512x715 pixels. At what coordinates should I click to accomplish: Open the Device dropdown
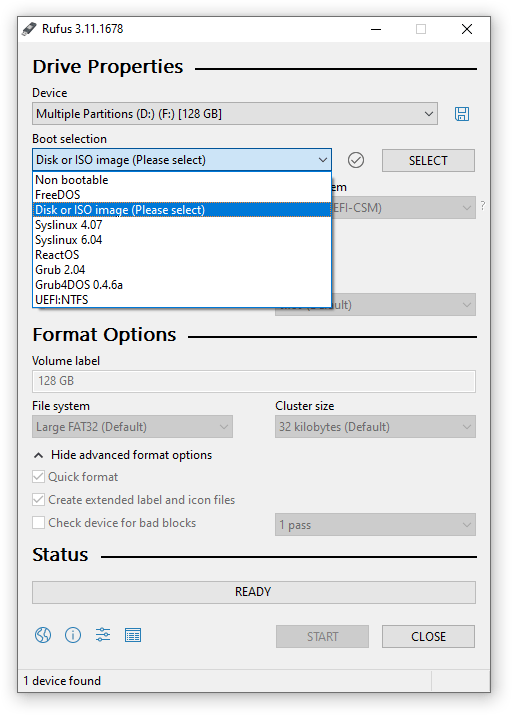tap(235, 114)
